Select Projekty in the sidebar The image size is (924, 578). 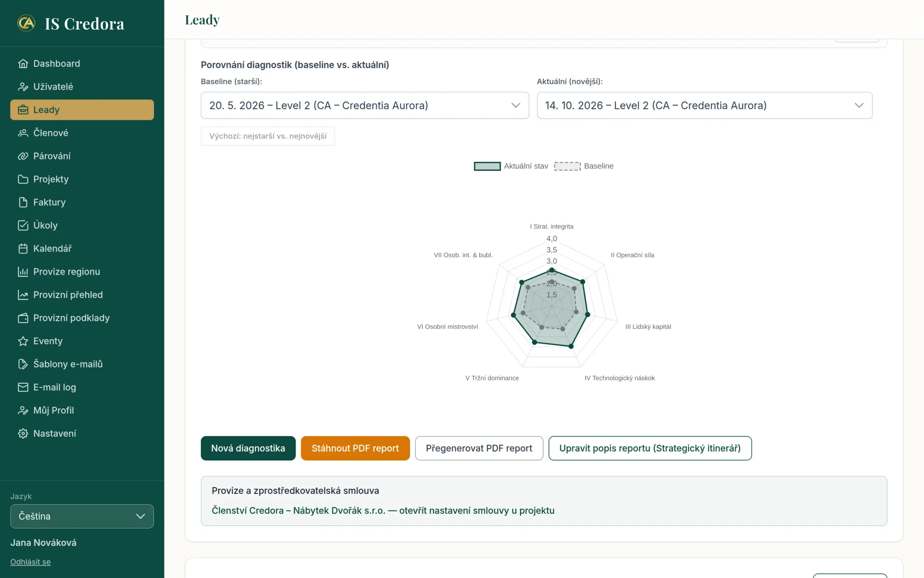click(82, 179)
